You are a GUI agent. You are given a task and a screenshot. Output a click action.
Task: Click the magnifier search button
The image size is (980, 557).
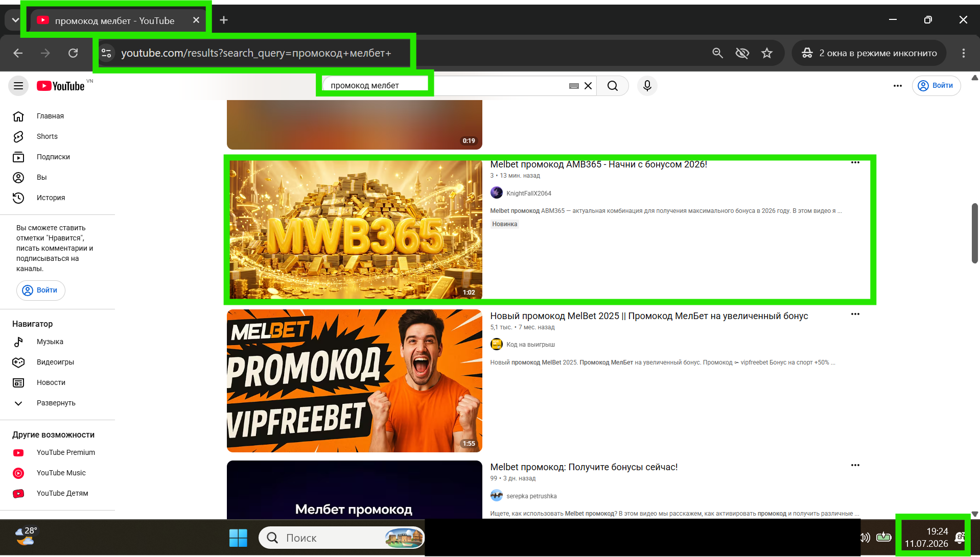point(613,86)
